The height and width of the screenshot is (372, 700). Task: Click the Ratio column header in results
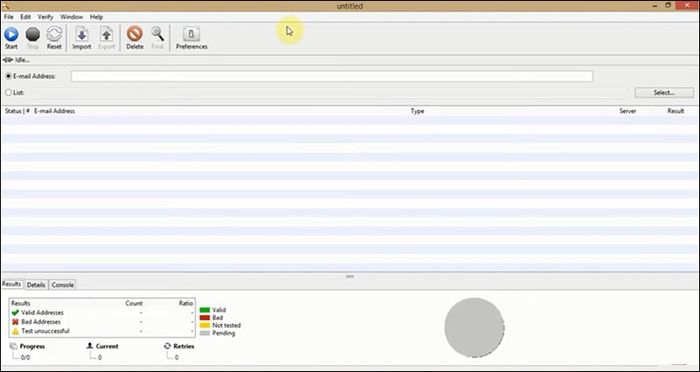(186, 303)
